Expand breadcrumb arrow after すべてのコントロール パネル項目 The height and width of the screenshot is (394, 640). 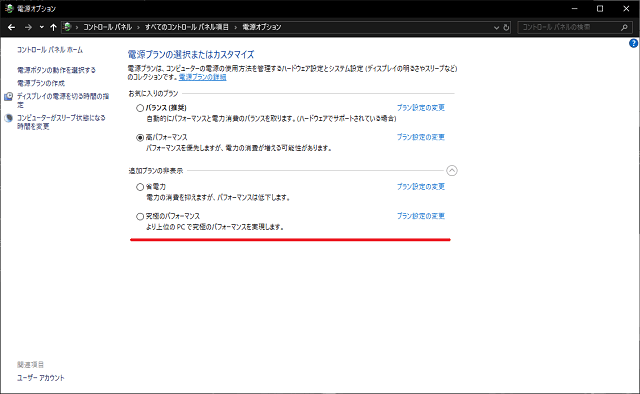point(236,27)
